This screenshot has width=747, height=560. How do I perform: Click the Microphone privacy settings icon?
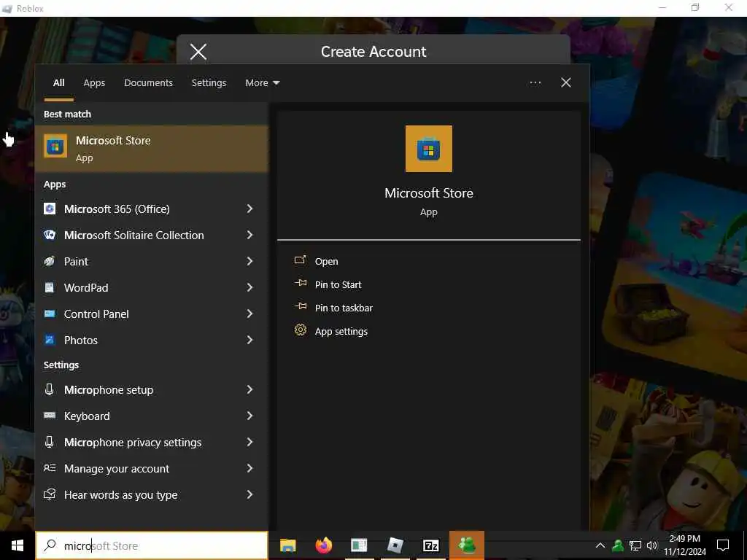50,442
